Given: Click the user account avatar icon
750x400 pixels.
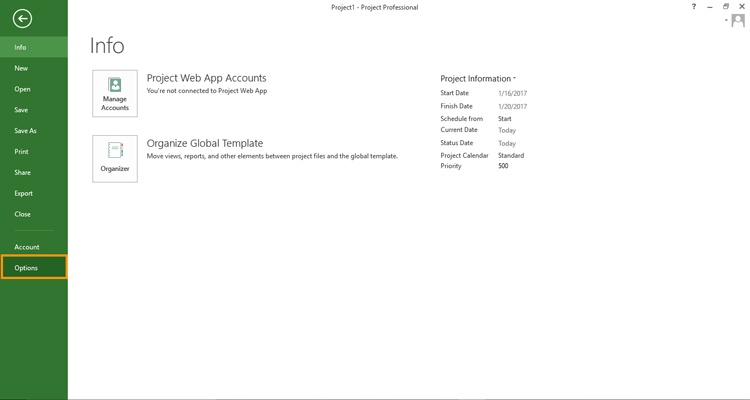Looking at the screenshot, I should (738, 21).
